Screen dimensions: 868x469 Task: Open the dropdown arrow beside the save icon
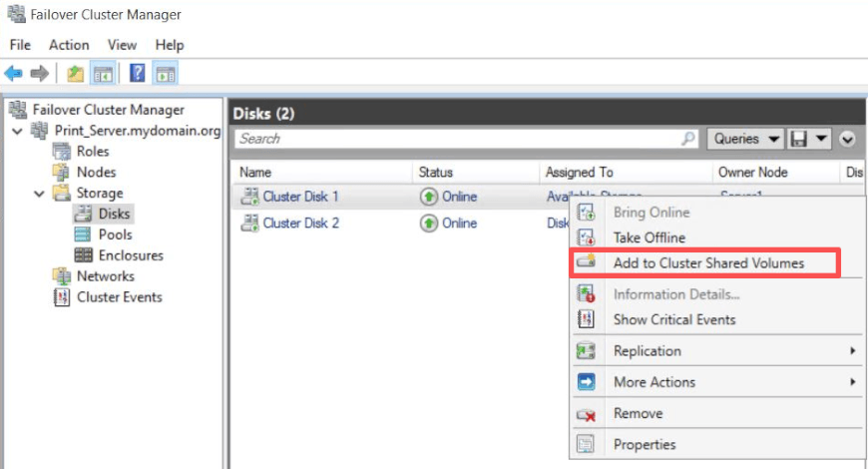tap(821, 139)
